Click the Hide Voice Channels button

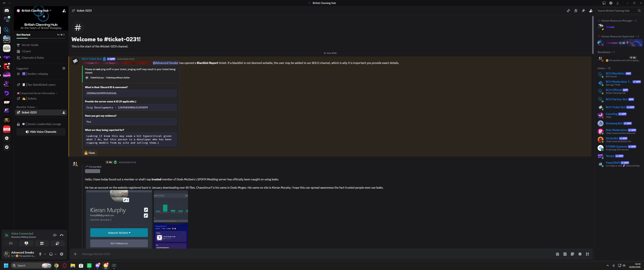coord(41,132)
